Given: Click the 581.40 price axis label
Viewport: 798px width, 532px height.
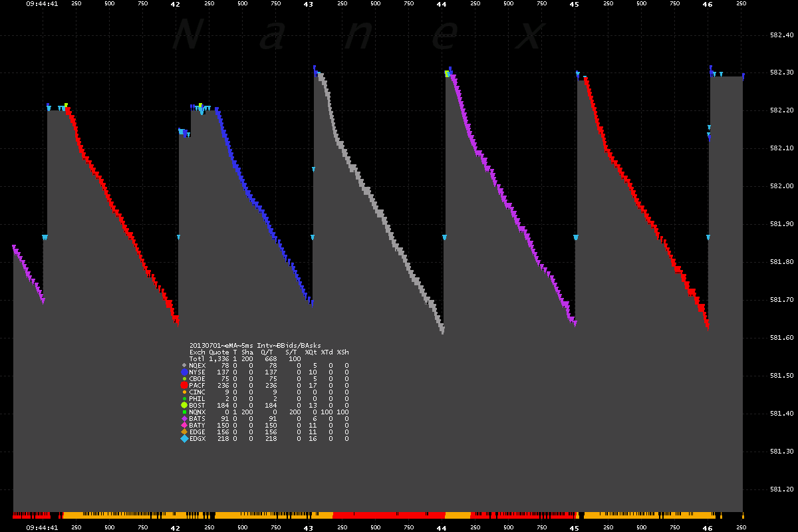Looking at the screenshot, I should pyautogui.click(x=781, y=414).
